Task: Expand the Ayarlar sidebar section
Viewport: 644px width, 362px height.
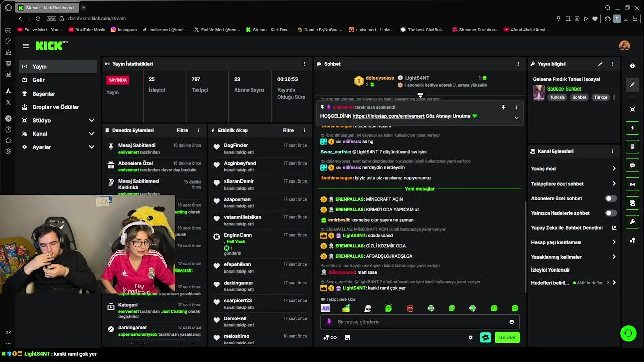Action: tap(91, 147)
